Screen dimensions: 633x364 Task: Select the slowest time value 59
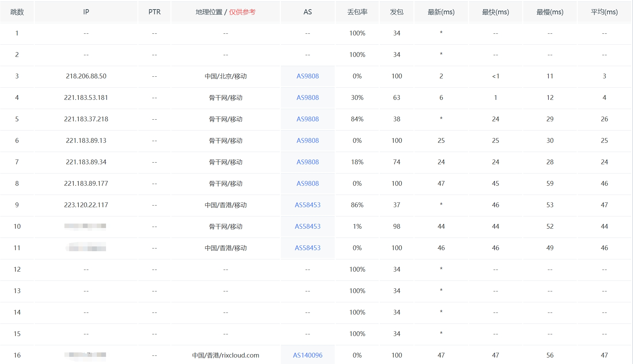pos(550,183)
